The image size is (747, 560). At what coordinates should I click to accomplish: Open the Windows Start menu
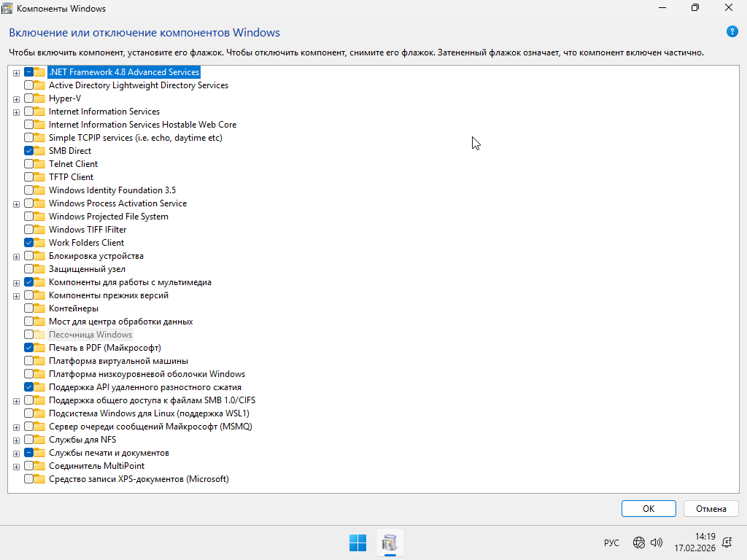[x=357, y=542]
